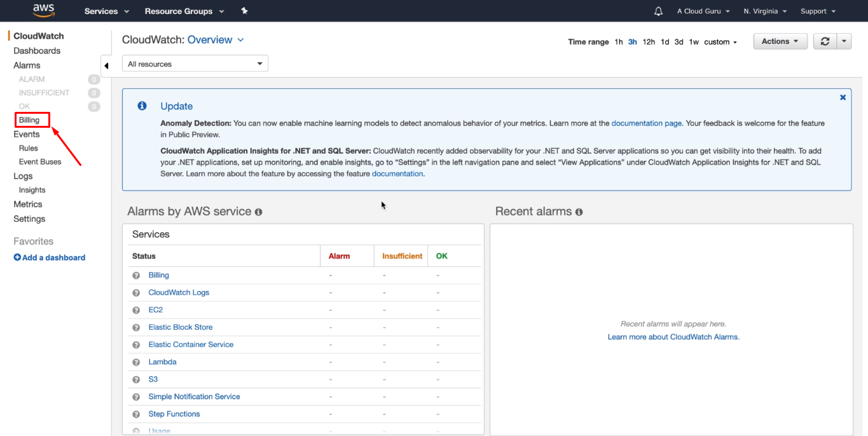
Task: Open the CloudWatch Logs service link
Action: (179, 293)
